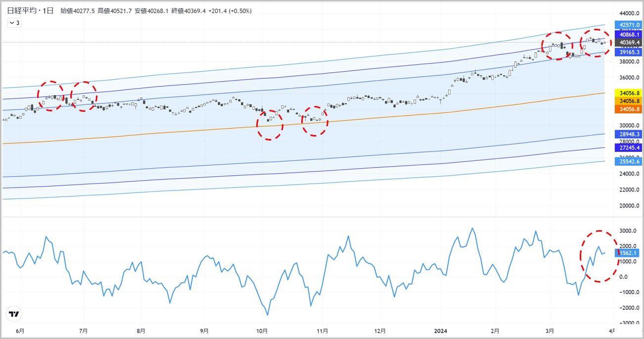Click the red dashed circle in indicator pane
The height and width of the screenshot is (339, 644).
point(599,256)
